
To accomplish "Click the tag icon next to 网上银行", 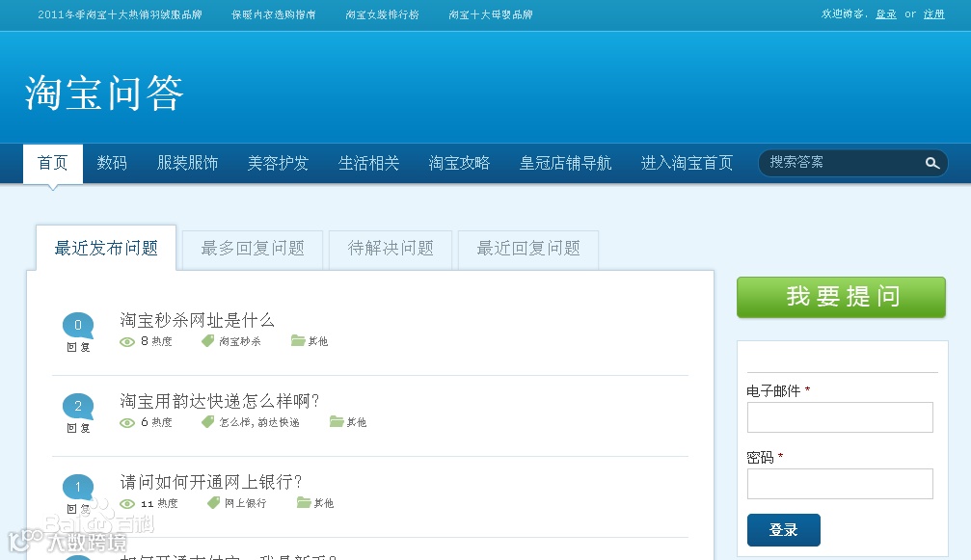I will tap(214, 502).
